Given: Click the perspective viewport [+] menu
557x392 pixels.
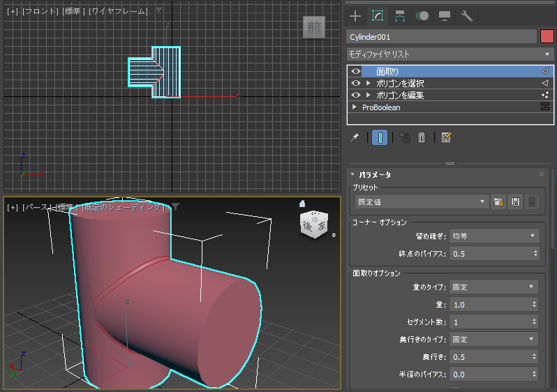Looking at the screenshot, I should pos(13,207).
